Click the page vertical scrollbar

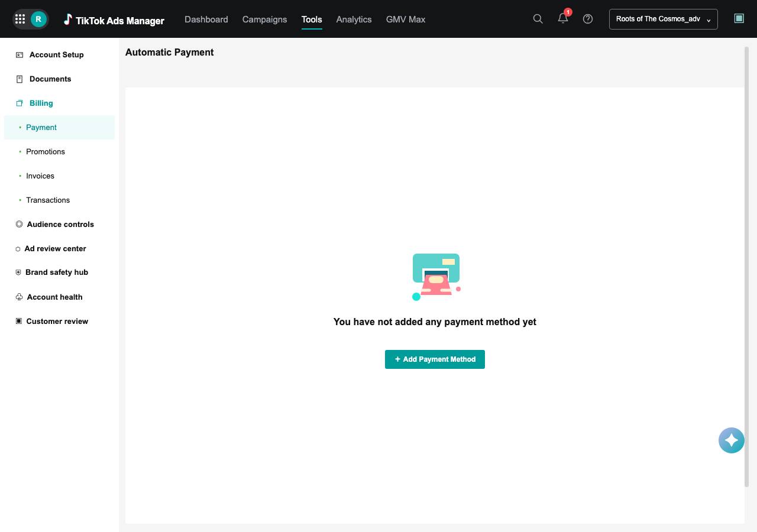(746, 267)
